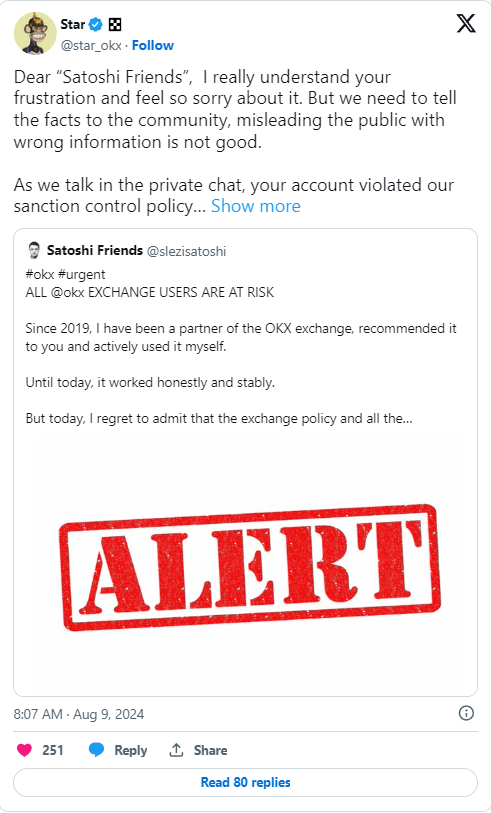Click Satoshi Friends small profile avatar

tap(33, 250)
